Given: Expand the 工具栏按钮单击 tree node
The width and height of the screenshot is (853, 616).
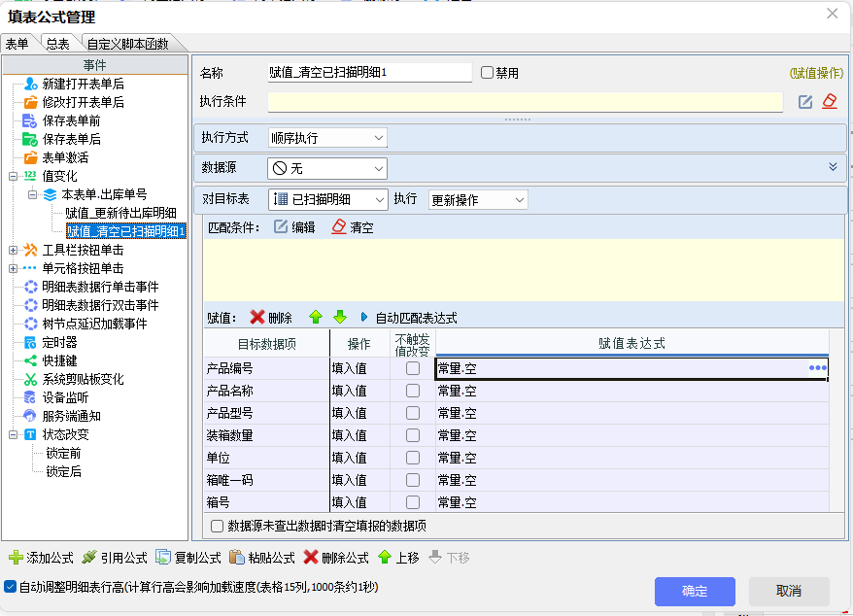Looking at the screenshot, I should tap(14, 250).
